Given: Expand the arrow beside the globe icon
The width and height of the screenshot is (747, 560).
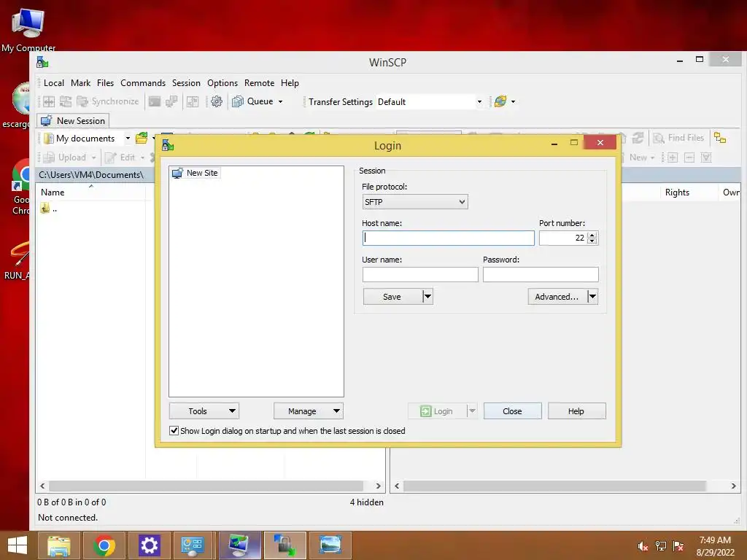Looking at the screenshot, I should click(x=513, y=101).
